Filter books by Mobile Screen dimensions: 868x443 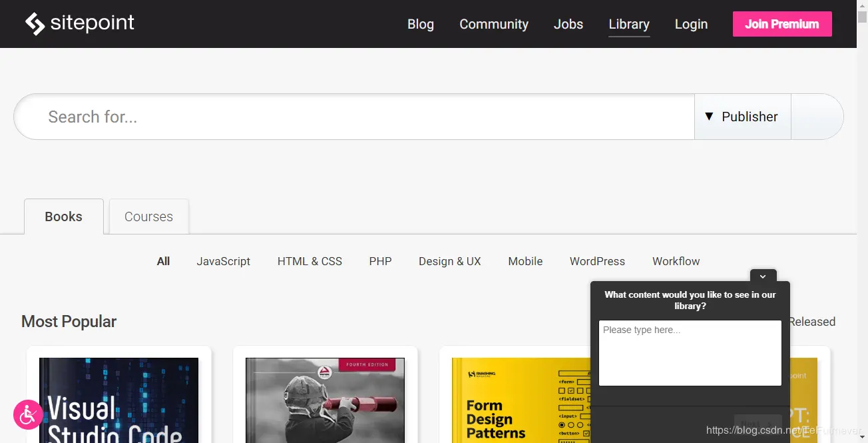[525, 261]
